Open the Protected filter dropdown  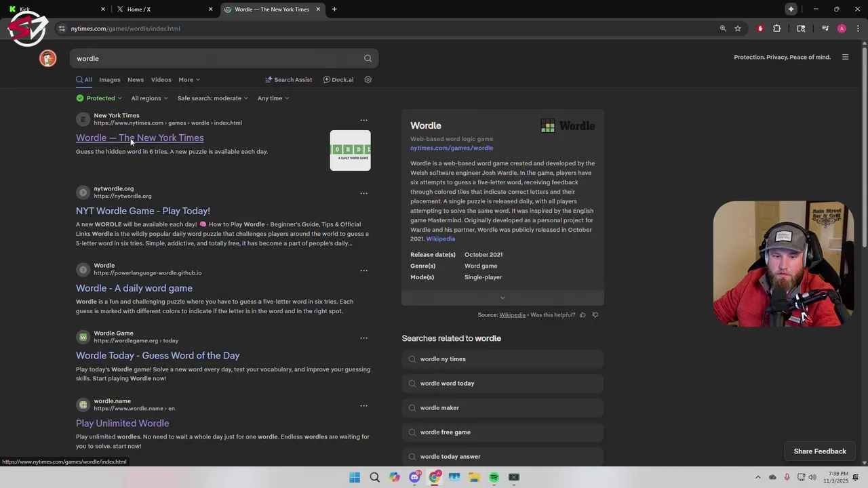(x=99, y=98)
